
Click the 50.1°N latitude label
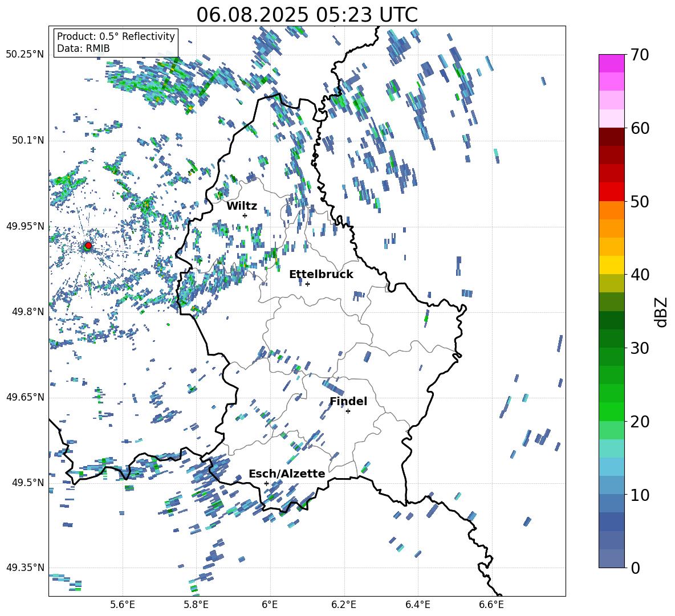28,140
